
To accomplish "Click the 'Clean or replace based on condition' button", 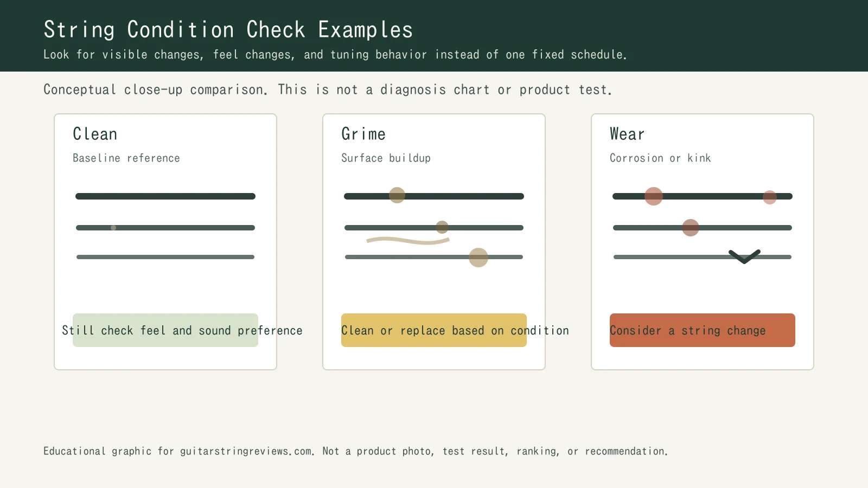I will click(x=433, y=330).
